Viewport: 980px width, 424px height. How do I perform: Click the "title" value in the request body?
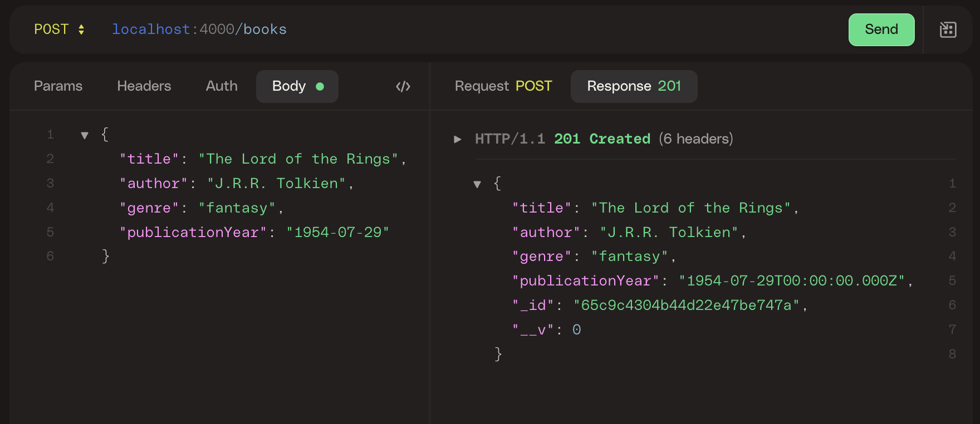click(x=298, y=159)
